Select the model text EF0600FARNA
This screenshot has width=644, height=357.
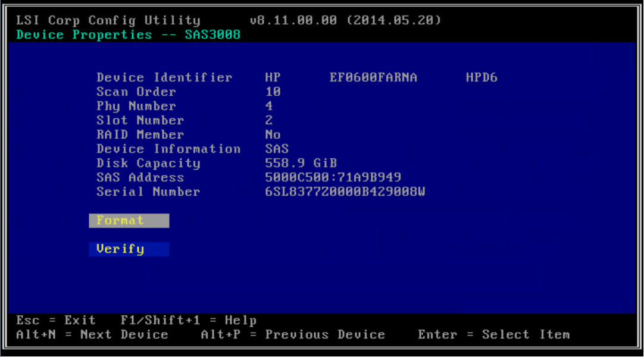pyautogui.click(x=373, y=77)
